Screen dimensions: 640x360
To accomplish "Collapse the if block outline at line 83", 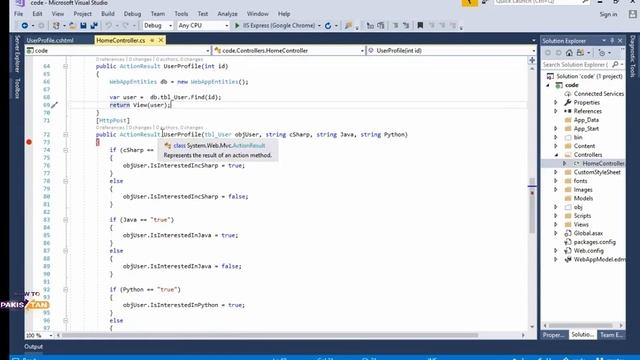I will tap(65, 220).
